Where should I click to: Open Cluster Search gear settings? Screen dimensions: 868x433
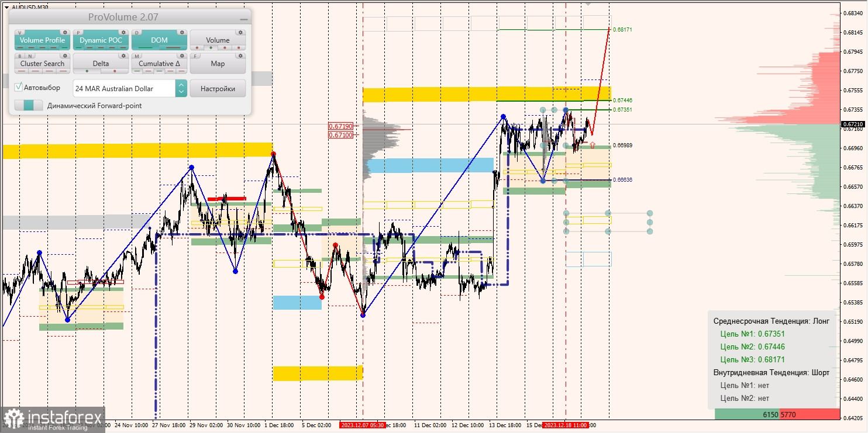click(x=65, y=56)
